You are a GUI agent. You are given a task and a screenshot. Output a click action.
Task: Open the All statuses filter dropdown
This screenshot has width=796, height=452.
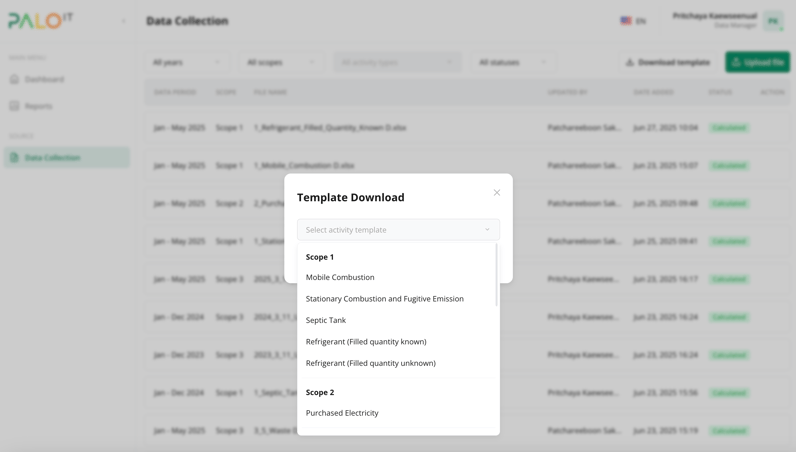(512, 62)
